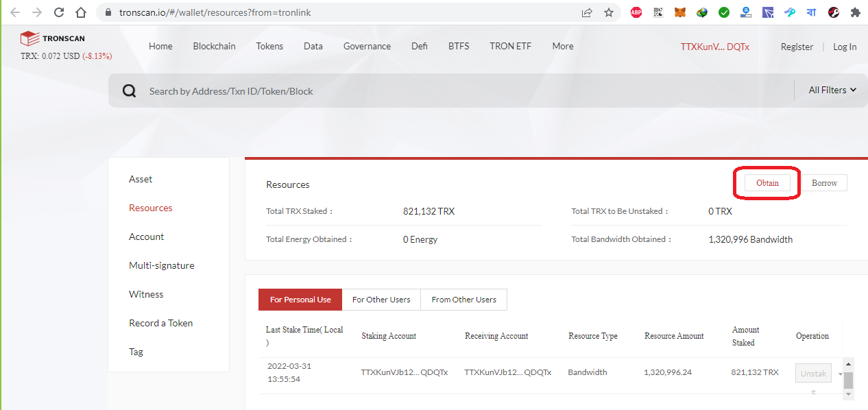The width and height of the screenshot is (868, 410).
Task: Open Record a Token in sidebar
Action: click(161, 323)
